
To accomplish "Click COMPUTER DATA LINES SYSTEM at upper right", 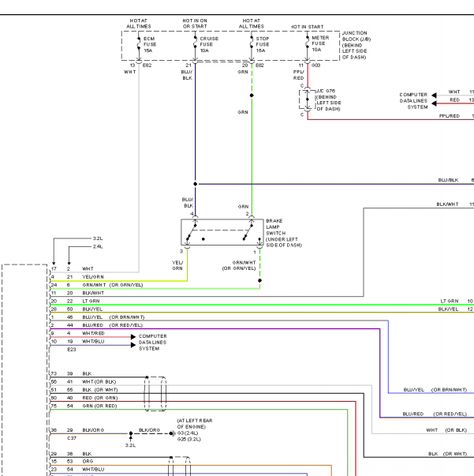I will click(413, 101).
